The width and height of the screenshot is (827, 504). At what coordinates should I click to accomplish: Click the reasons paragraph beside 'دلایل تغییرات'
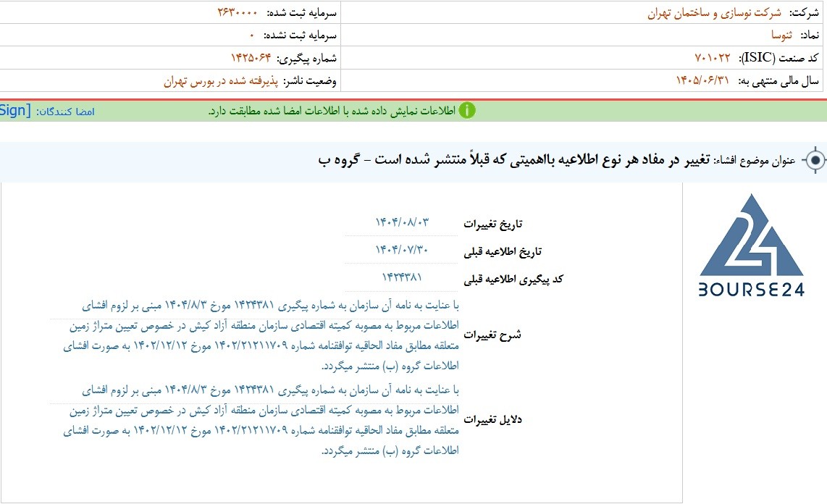coord(261,420)
